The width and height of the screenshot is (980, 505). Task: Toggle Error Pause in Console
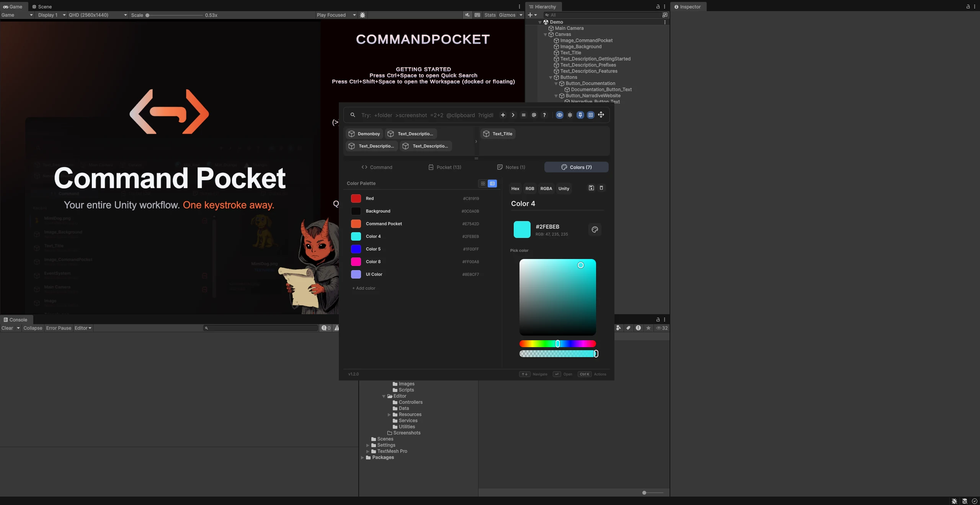tap(59, 328)
